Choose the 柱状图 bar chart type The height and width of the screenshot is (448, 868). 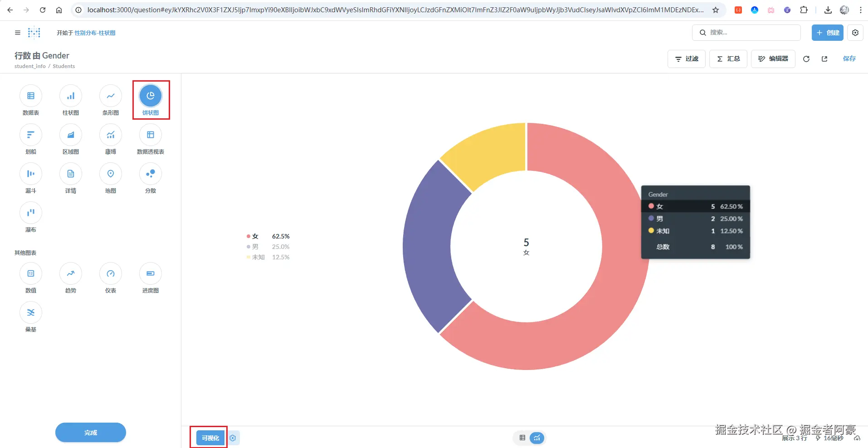[71, 96]
